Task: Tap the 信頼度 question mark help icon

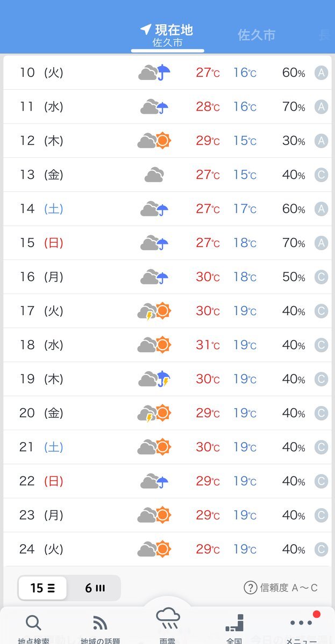Action: [251, 588]
